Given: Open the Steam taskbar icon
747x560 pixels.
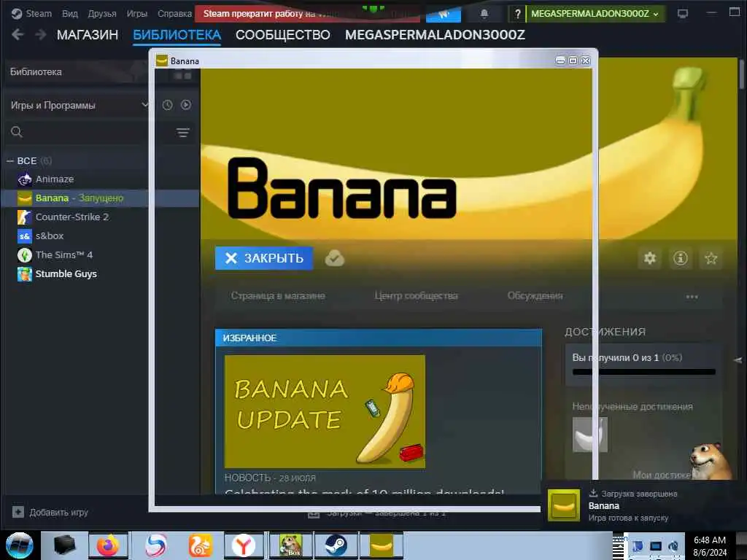Looking at the screenshot, I should coord(336,545).
